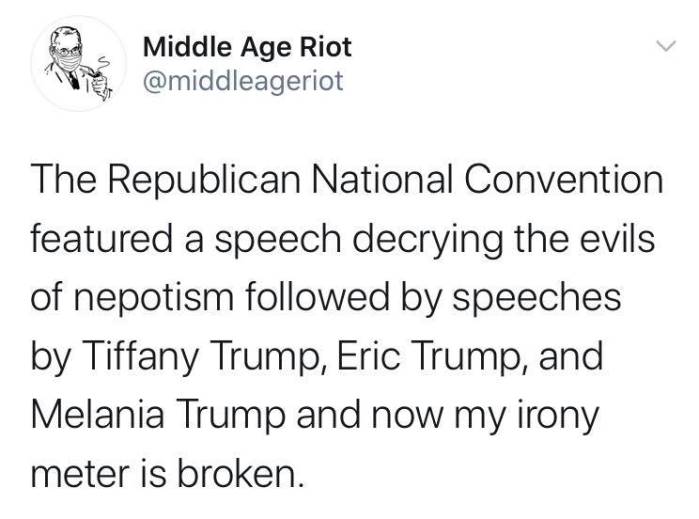Open the @middleageriot handle link
Screen dimensions: 699x519
244,82
